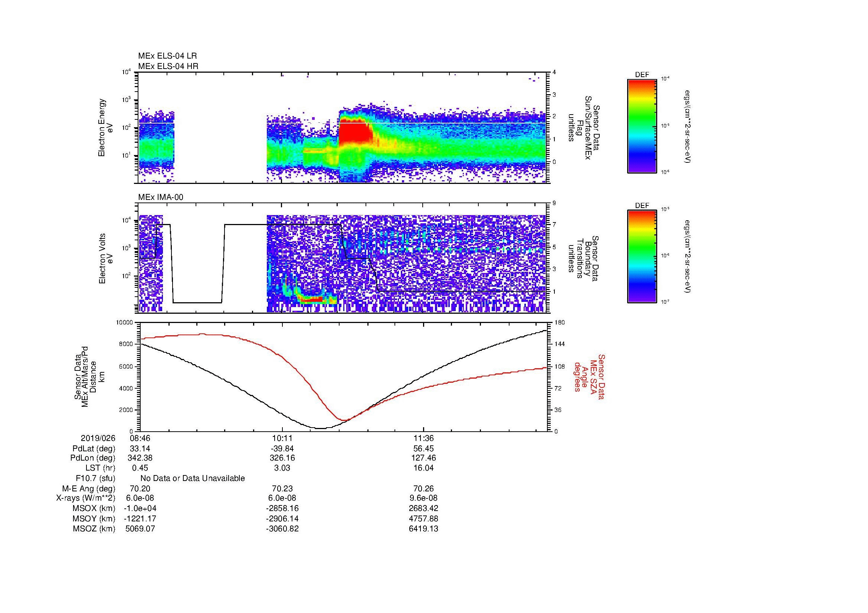The width and height of the screenshot is (868, 613).
Task: Click the PdLat value '-39.84'
Action: point(282,449)
